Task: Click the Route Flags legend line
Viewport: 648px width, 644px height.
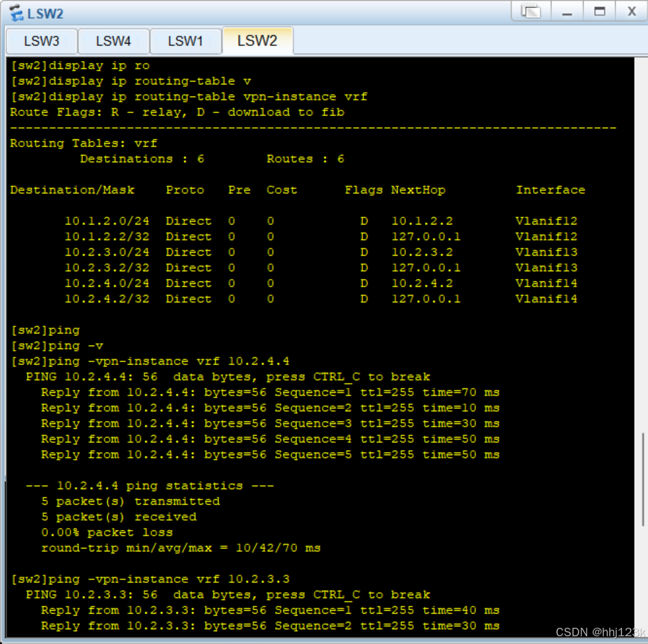Action: coord(177,112)
